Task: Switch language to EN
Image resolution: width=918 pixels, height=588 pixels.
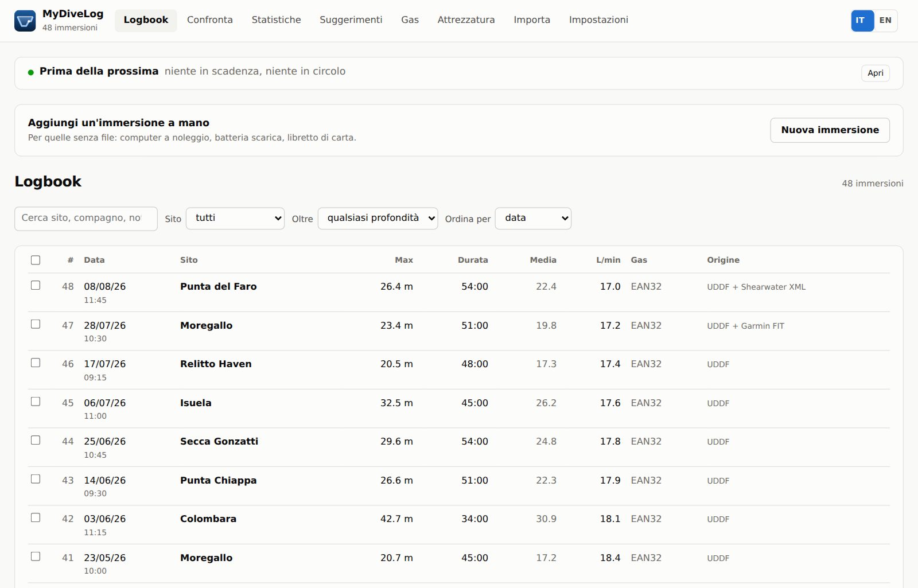Action: (885, 21)
